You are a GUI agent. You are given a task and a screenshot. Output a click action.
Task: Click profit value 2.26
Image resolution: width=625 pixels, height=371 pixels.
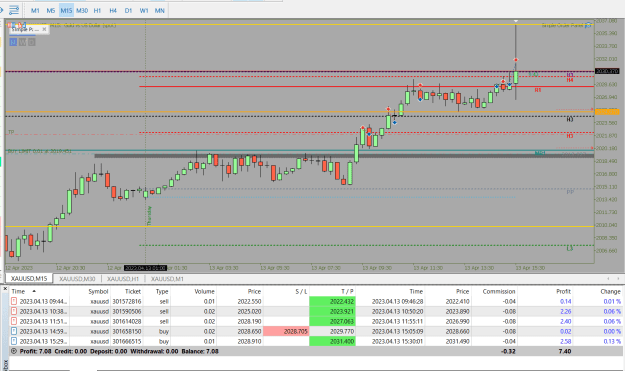[x=565, y=311]
